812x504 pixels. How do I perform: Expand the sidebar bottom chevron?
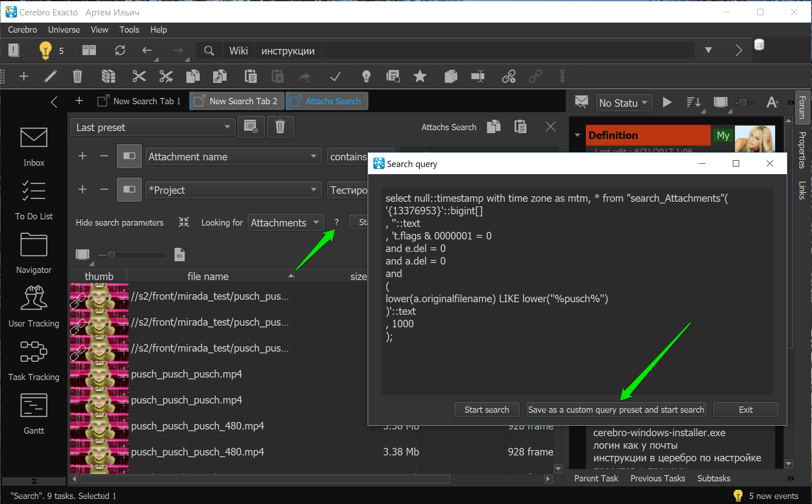34,481
